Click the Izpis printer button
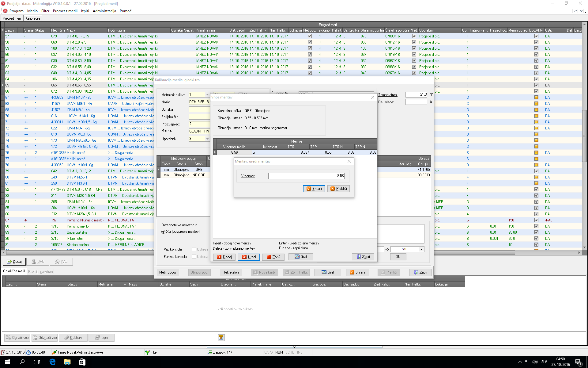 (101, 338)
